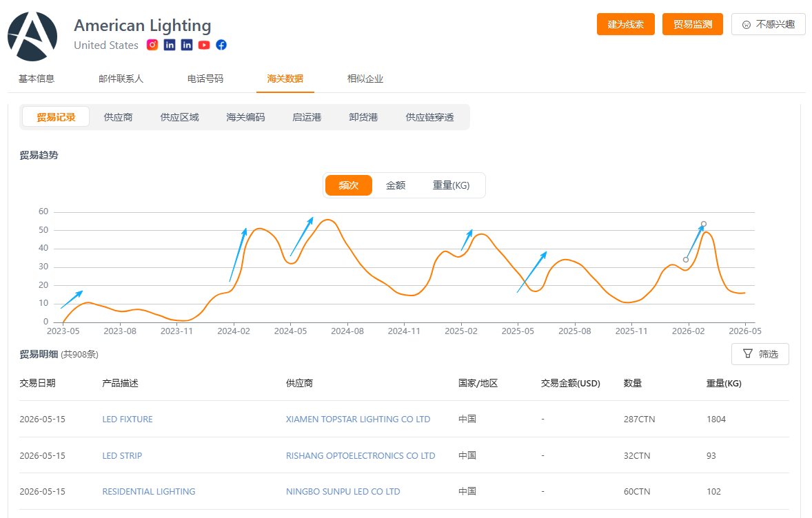This screenshot has width=812, height=518.
Task: Click the 60CTN quantity cell
Action: pos(636,492)
